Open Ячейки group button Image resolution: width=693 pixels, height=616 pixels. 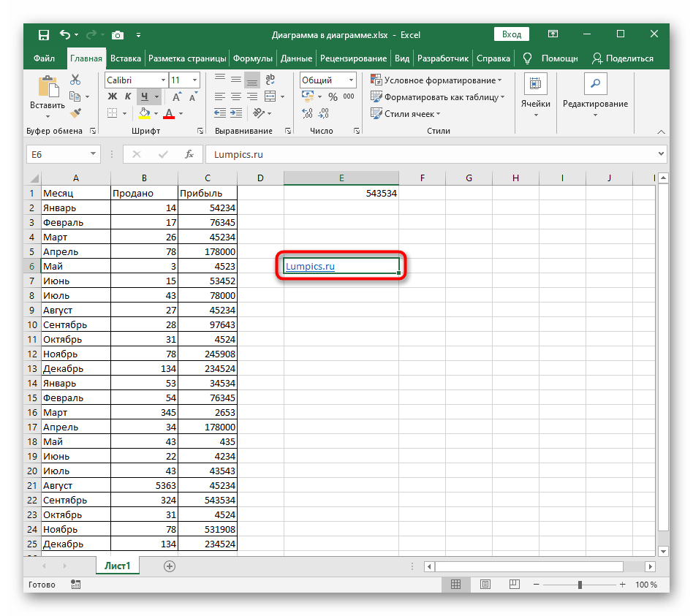[x=535, y=96]
